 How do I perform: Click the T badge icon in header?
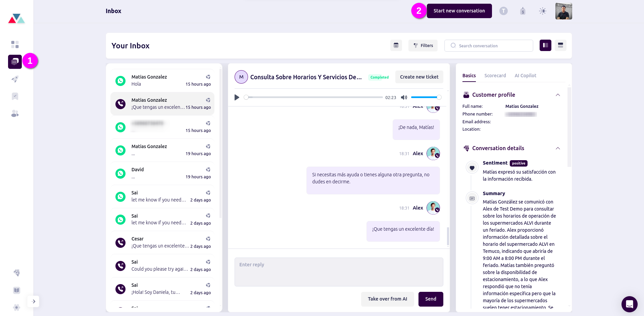pos(503,11)
